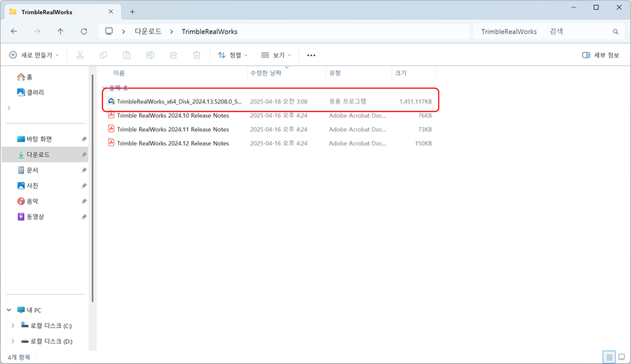Go back to the previous folder
The width and height of the screenshot is (631, 364).
click(14, 31)
